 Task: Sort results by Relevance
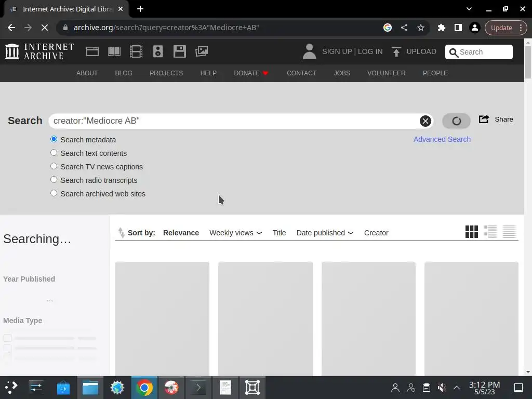pos(181,233)
